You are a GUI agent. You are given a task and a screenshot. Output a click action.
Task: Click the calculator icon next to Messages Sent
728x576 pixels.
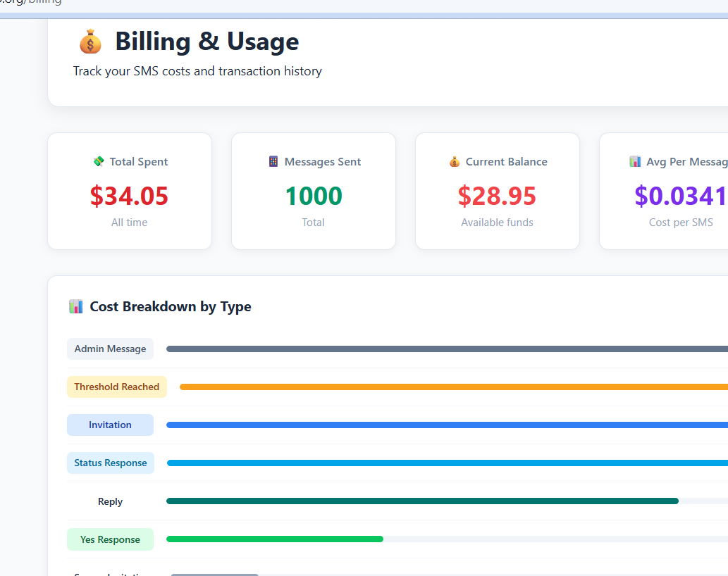273,161
